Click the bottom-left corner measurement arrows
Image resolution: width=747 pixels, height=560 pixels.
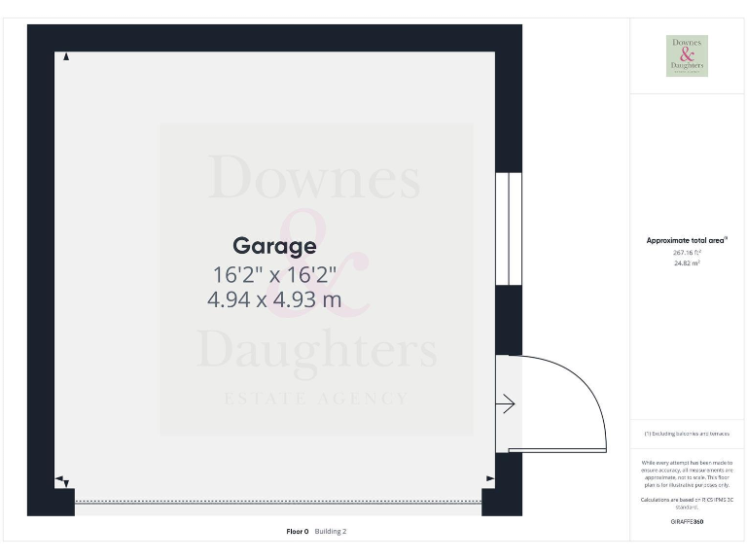coord(63,481)
